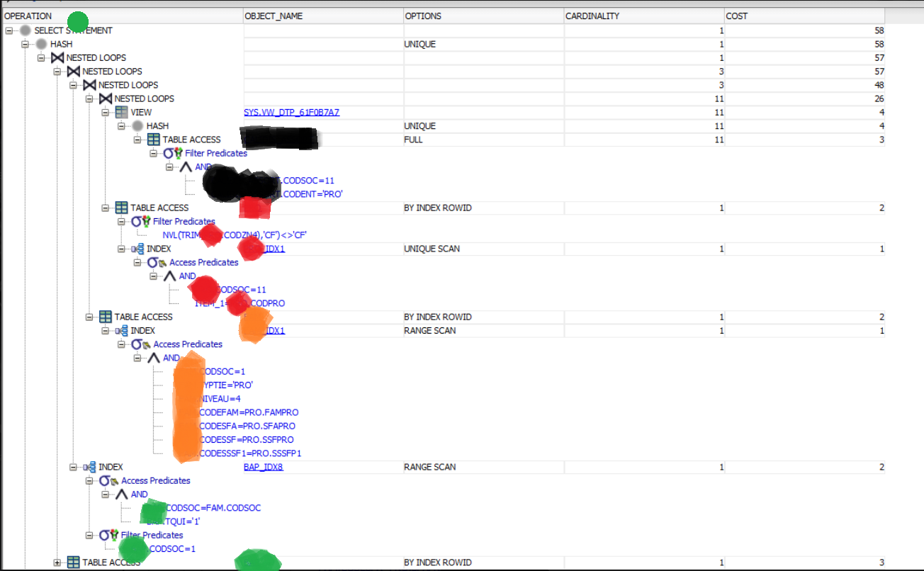Collapse the VIEW node
Image resolution: width=924 pixels, height=571 pixels.
pos(106,112)
